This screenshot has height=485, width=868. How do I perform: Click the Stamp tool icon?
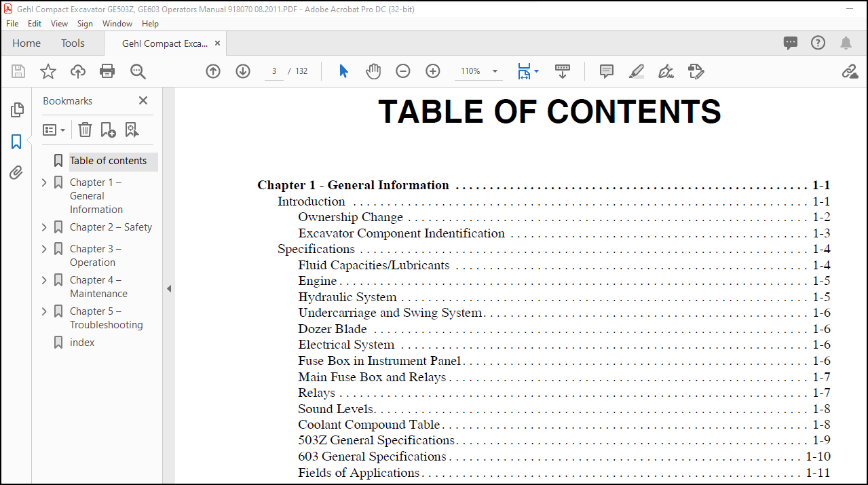tap(696, 71)
